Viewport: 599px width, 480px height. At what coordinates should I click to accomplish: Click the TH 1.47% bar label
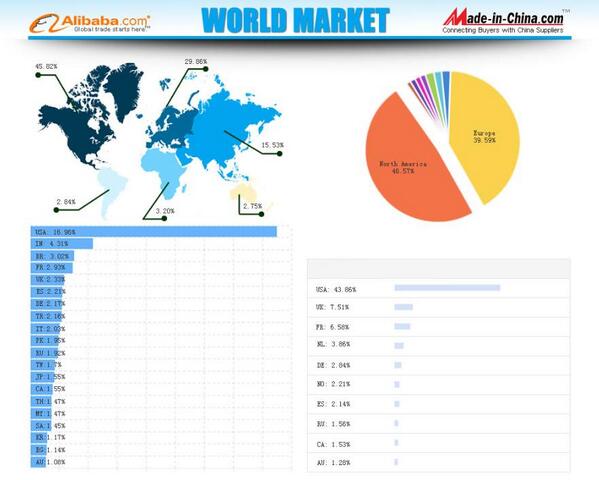pos(50,402)
